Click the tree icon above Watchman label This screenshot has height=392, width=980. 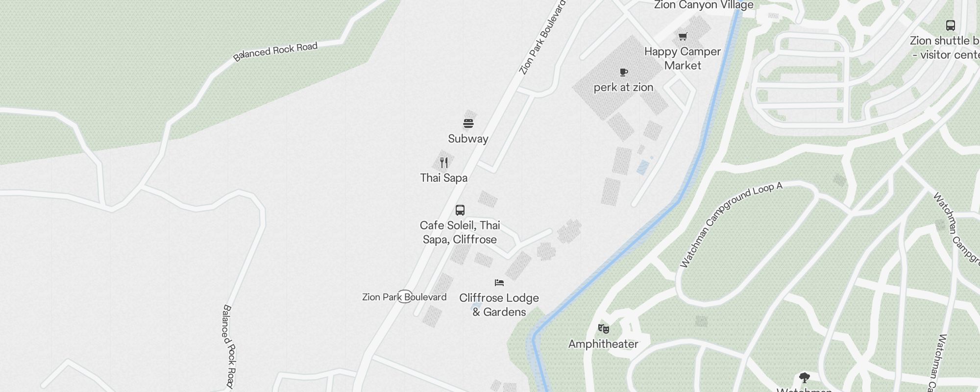[804, 378]
